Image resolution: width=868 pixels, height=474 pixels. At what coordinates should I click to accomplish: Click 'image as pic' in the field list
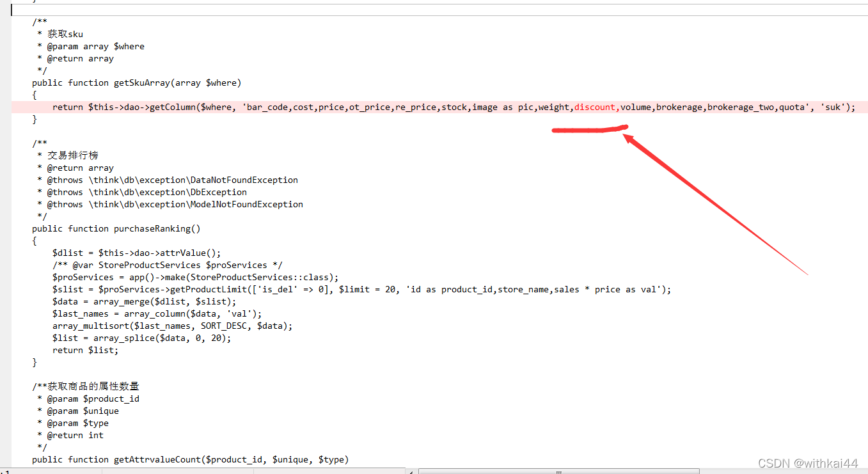coord(503,107)
